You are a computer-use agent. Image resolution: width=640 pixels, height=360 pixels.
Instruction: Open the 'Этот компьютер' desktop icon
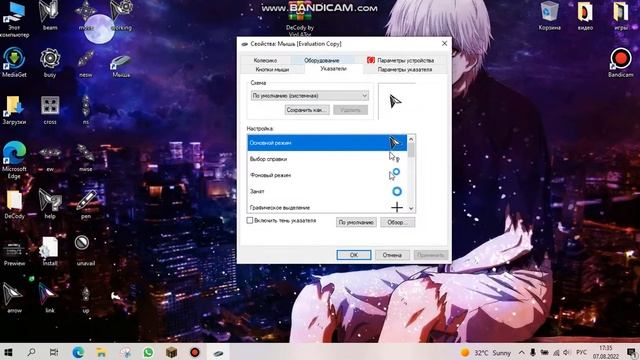[14, 18]
